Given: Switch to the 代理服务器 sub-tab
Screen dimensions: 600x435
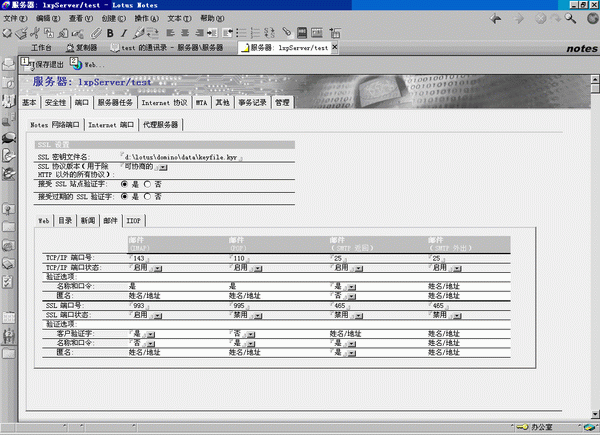Looking at the screenshot, I should 160,125.
